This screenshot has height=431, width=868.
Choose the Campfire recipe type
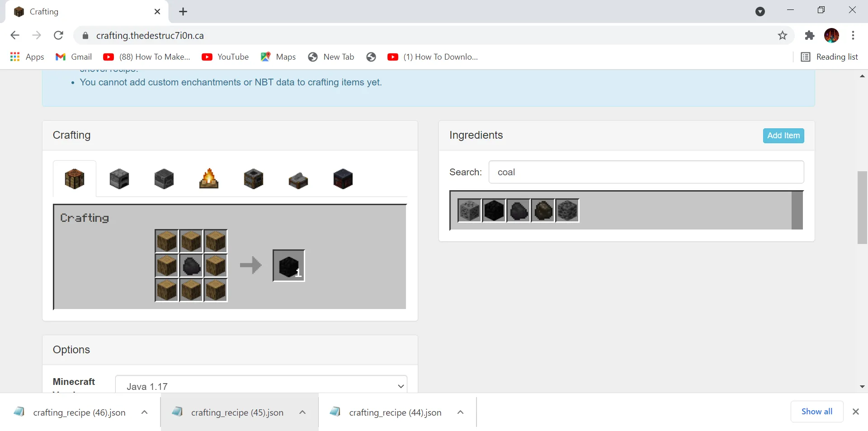click(208, 179)
